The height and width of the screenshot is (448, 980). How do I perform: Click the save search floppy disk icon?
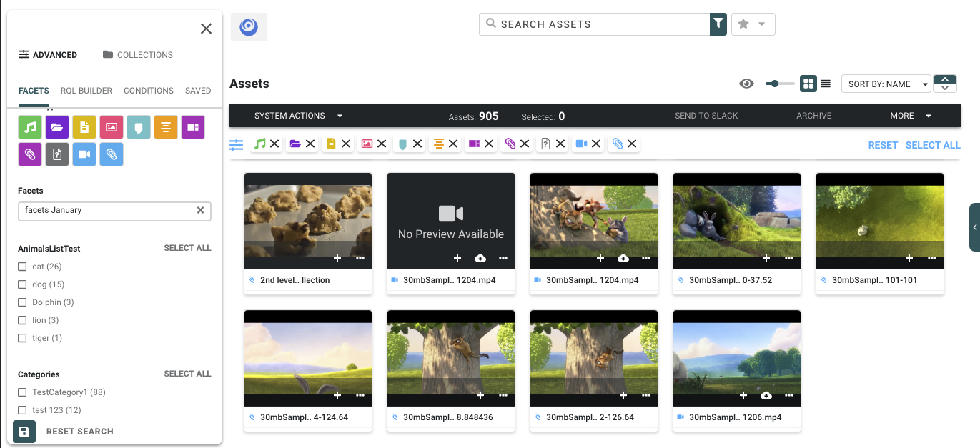[x=24, y=432]
